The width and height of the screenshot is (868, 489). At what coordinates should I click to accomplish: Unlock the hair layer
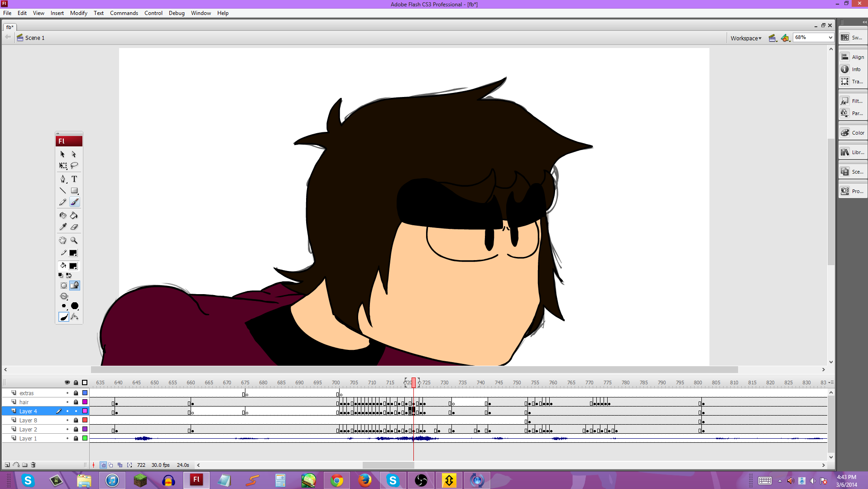pos(76,402)
